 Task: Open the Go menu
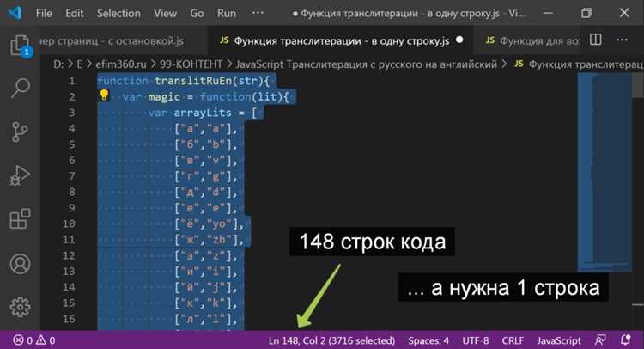click(x=197, y=13)
